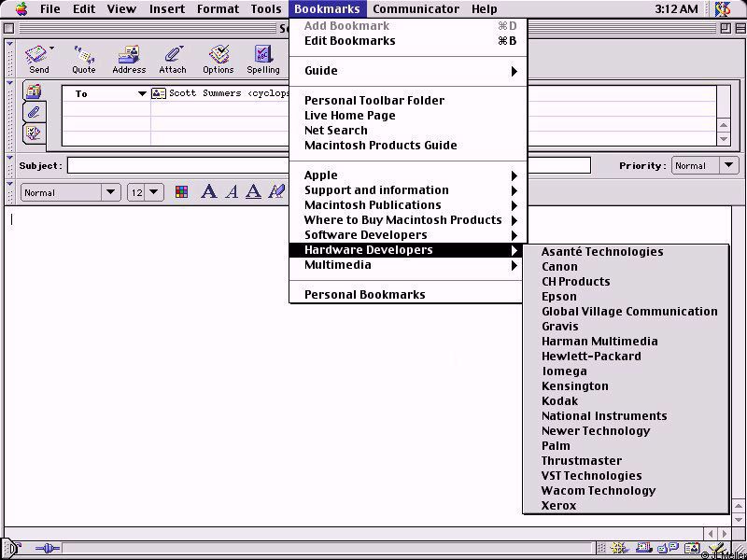747x560 pixels.
Task: Open the Asanté Technologies bookmark
Action: point(626,252)
